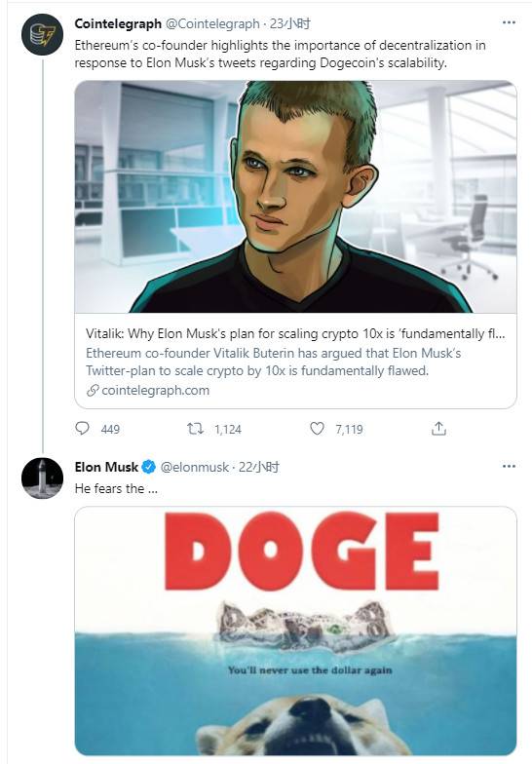Image resolution: width=532 pixels, height=764 pixels.
Task: Open the Vitalik Buterin illustration card image
Action: (x=295, y=197)
